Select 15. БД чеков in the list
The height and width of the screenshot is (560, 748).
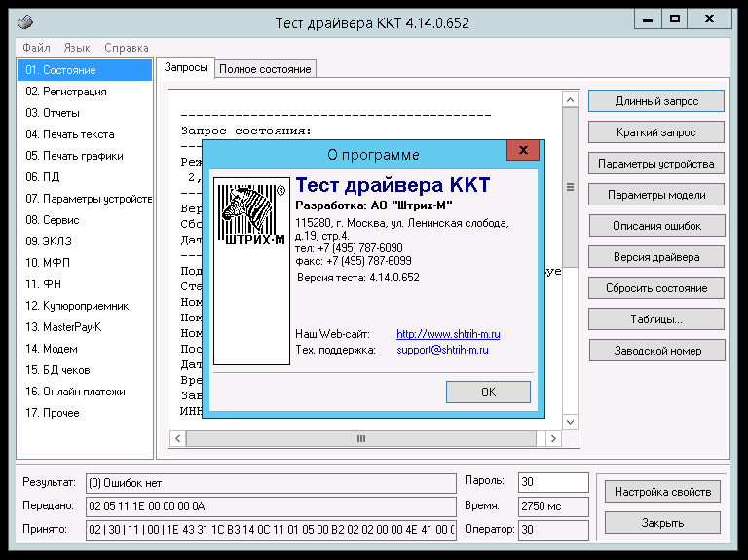(x=85, y=370)
